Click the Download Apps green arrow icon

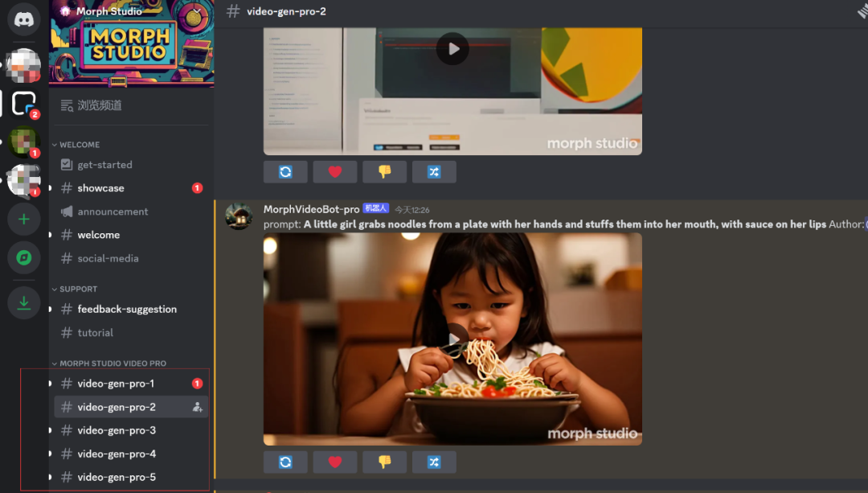coord(24,302)
